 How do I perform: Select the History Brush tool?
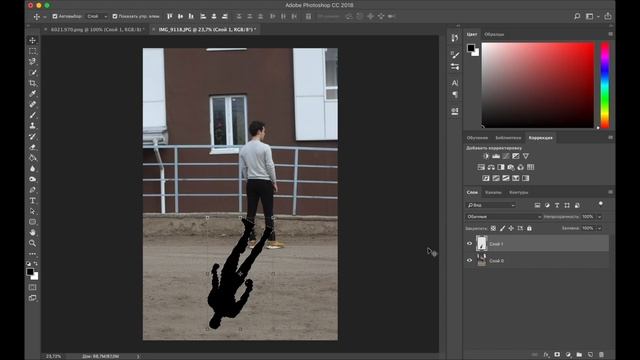[x=32, y=136]
